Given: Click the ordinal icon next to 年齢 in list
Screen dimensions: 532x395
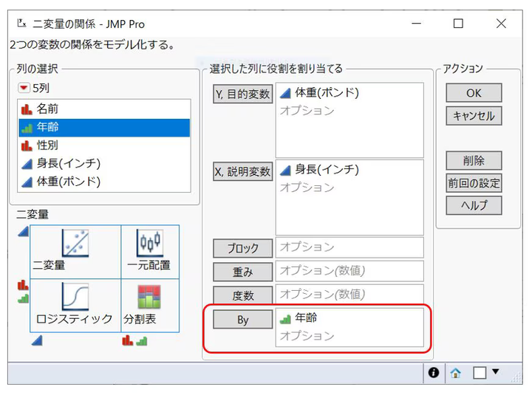Looking at the screenshot, I should 27,128.
